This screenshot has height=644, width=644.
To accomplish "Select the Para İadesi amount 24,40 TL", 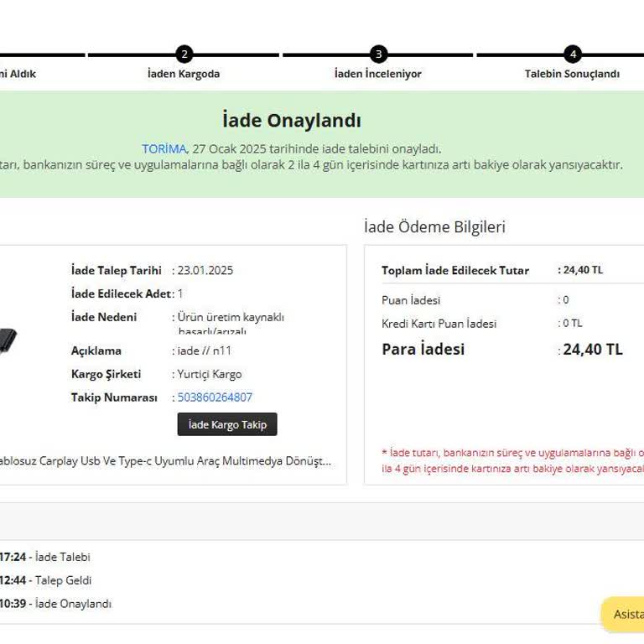I will 593,350.
